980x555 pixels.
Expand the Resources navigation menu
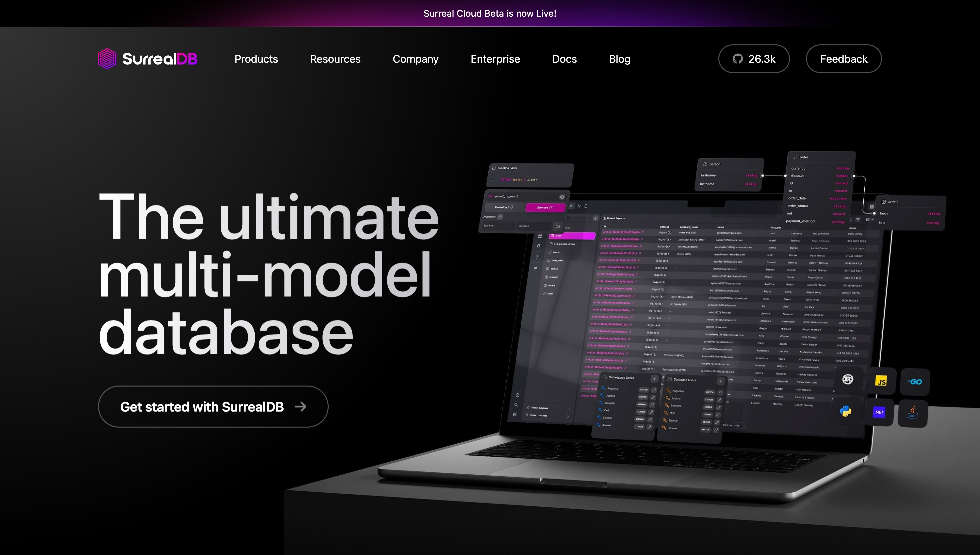click(335, 59)
